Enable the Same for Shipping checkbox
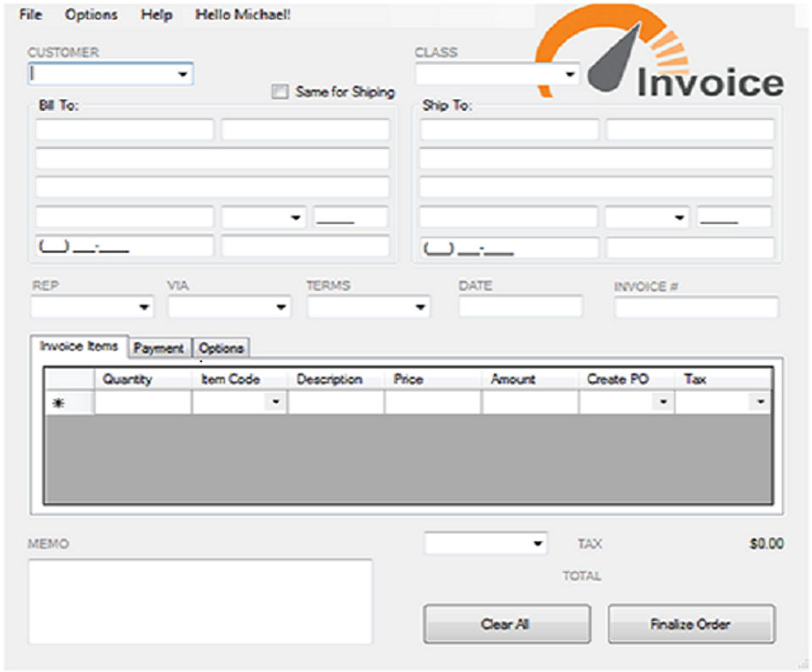This screenshot has height=672, width=812. pos(280,91)
